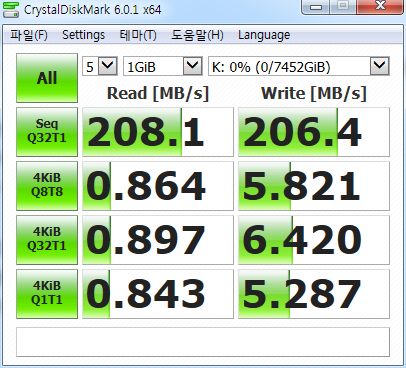Open the Language menu
Image resolution: width=406 pixels, height=368 pixels.
(x=264, y=35)
